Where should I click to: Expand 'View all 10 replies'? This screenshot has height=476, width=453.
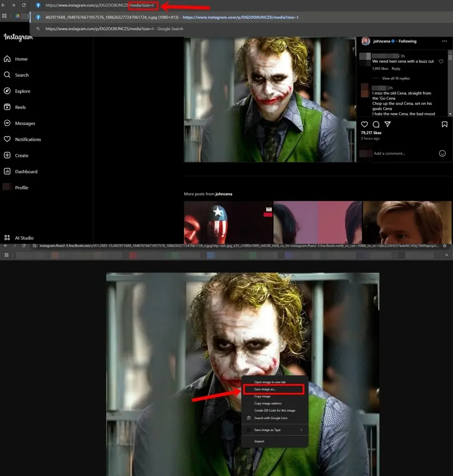click(395, 78)
